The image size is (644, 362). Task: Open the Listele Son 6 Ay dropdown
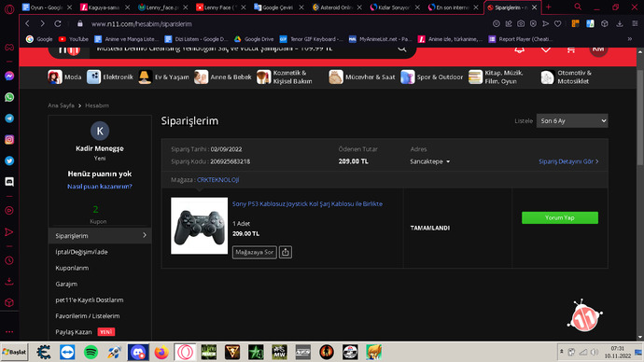point(572,120)
